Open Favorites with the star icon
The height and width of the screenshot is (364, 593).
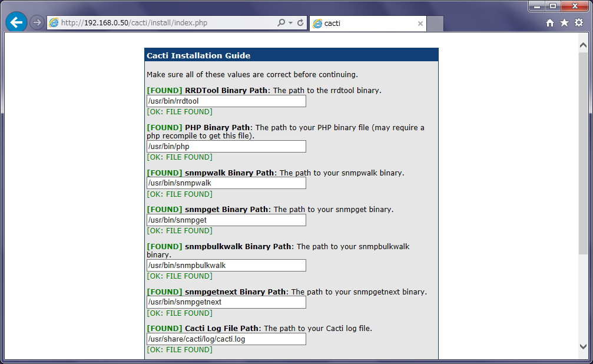click(564, 23)
